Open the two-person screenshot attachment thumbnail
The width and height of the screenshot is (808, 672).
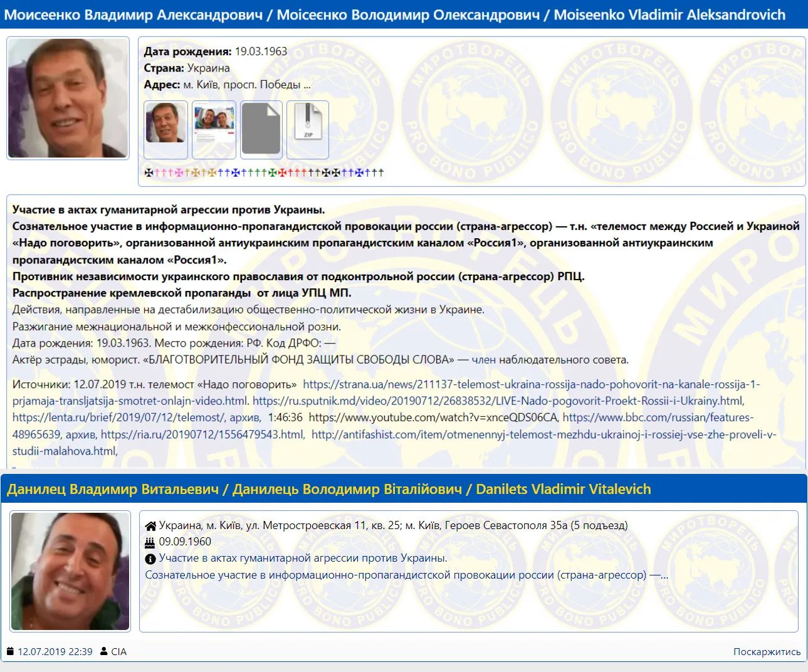tap(214, 130)
